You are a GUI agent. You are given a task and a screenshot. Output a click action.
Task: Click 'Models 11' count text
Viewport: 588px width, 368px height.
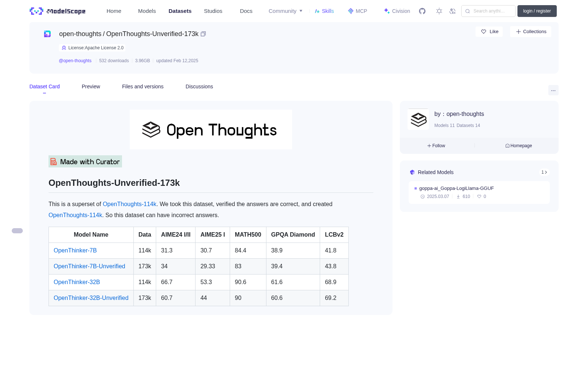pyautogui.click(x=444, y=125)
